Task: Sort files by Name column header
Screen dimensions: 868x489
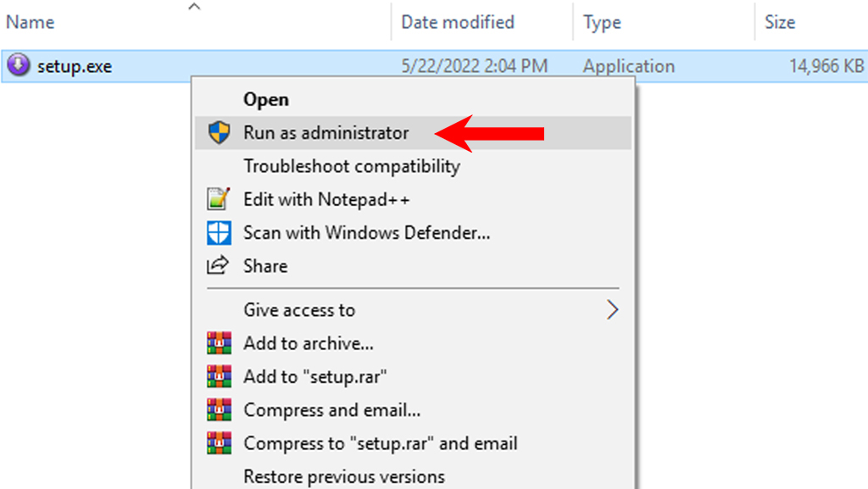Action: (x=31, y=22)
